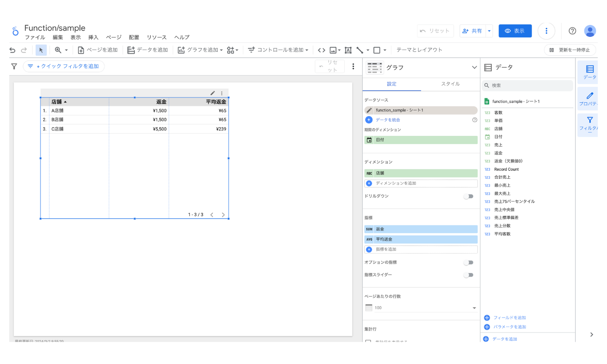Open the account avatar menu
The height and width of the screenshot is (364, 607).
[x=590, y=31]
